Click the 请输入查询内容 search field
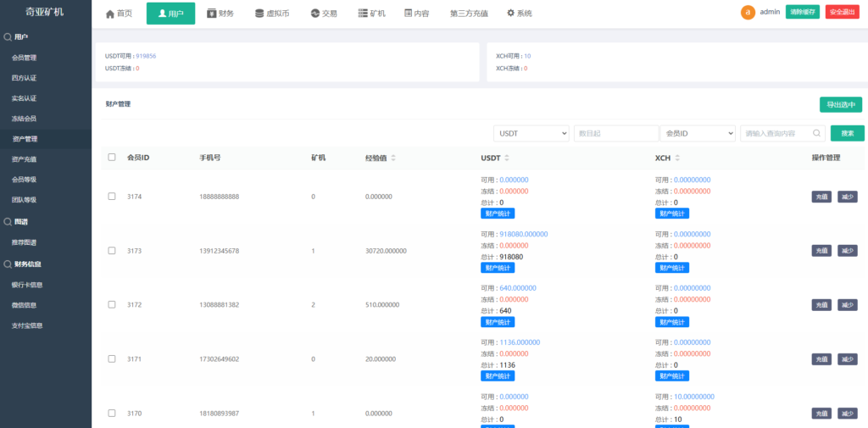 782,133
